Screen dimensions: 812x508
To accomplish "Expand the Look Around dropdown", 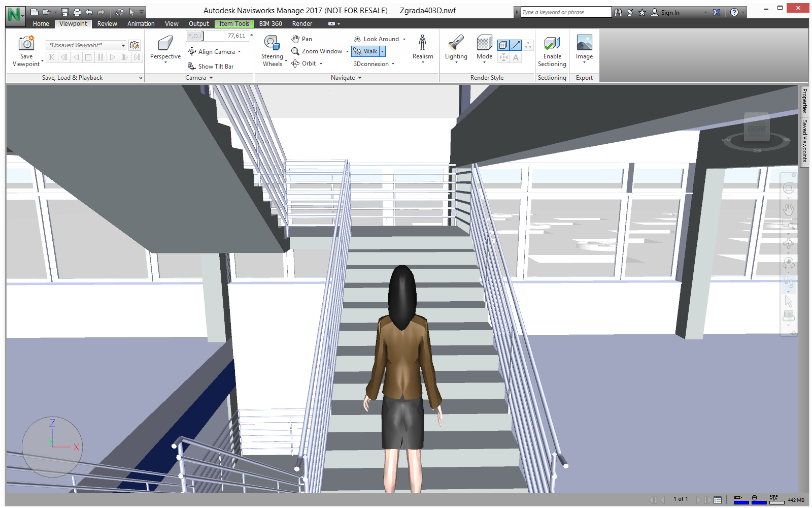I will point(404,39).
